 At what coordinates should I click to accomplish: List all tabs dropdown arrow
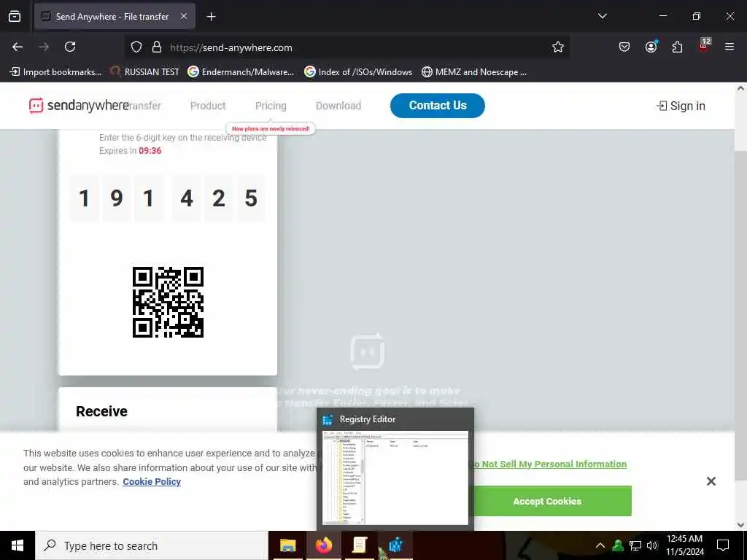[x=602, y=16]
